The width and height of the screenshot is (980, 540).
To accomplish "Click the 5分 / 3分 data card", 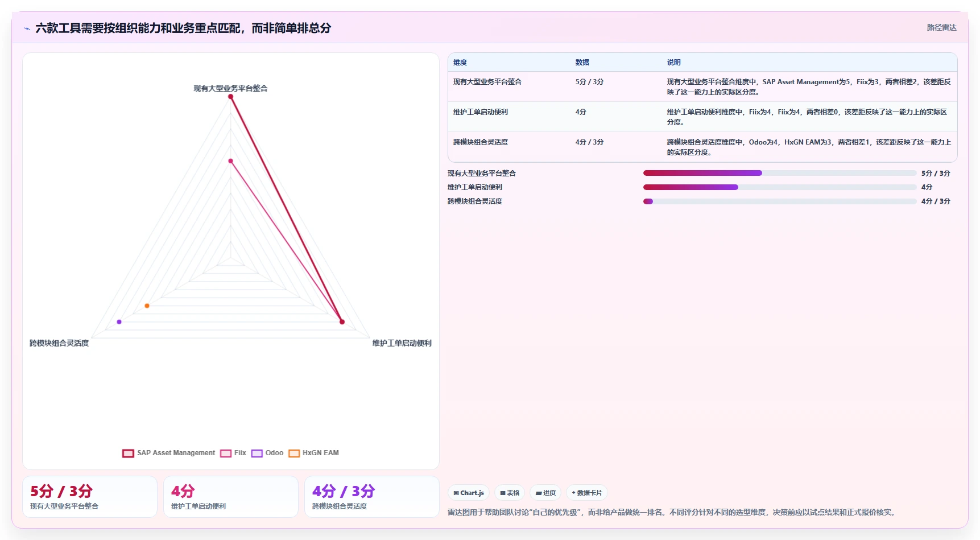I will click(90, 497).
